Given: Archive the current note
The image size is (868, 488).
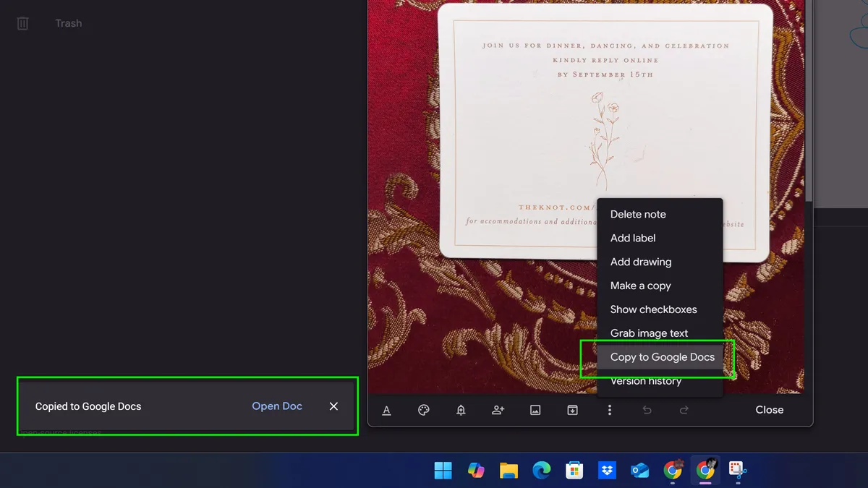Looking at the screenshot, I should coord(572,410).
